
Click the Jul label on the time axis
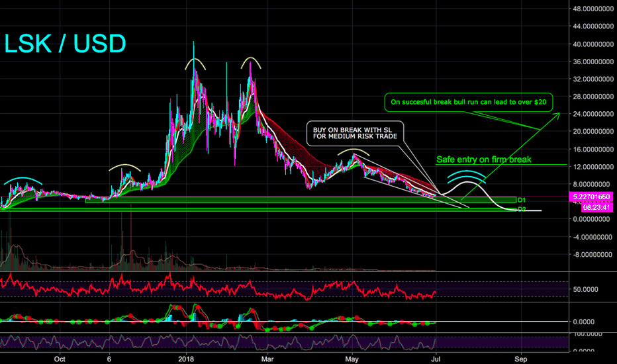pos(436,359)
